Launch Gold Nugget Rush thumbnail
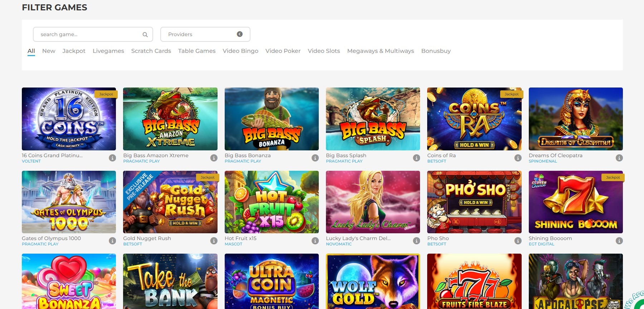This screenshot has height=309, width=644. 170,202
